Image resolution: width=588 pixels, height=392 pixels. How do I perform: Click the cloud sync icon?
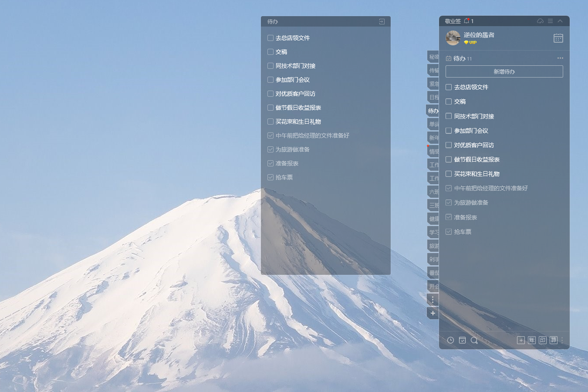coord(540,21)
